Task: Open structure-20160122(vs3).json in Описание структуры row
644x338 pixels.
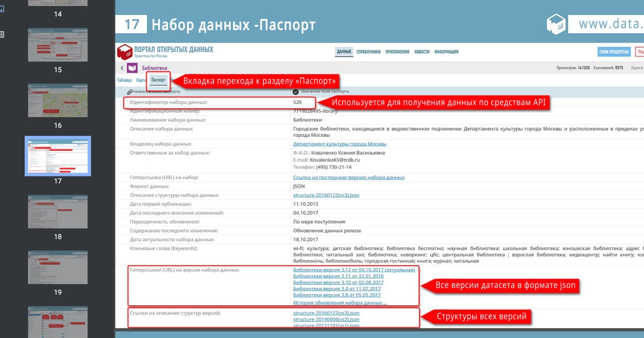Action: (326, 195)
